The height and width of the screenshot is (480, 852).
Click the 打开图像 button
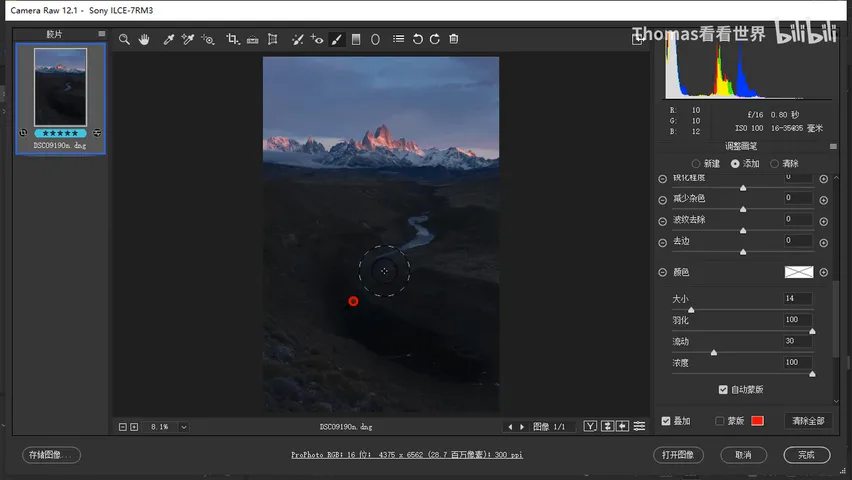click(678, 455)
